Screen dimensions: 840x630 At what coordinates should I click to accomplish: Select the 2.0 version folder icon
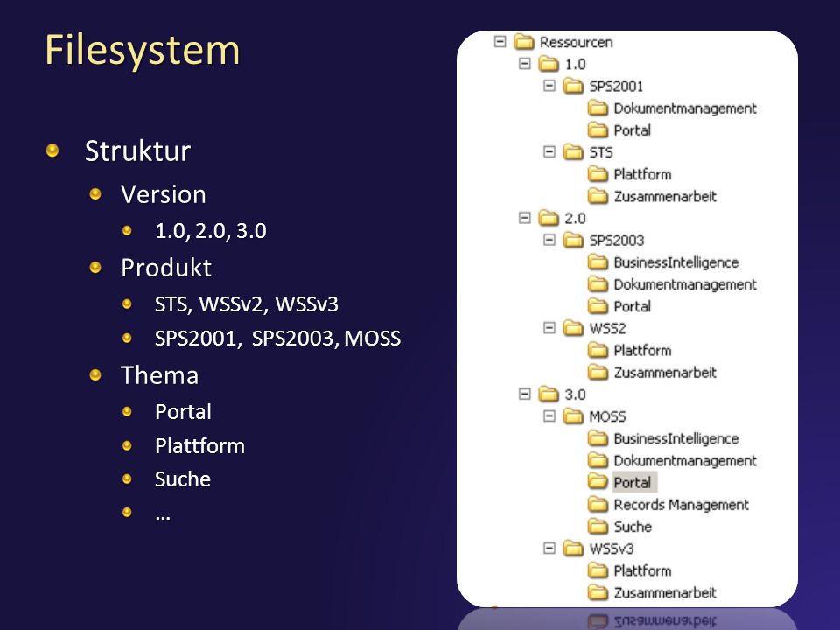click(x=549, y=218)
